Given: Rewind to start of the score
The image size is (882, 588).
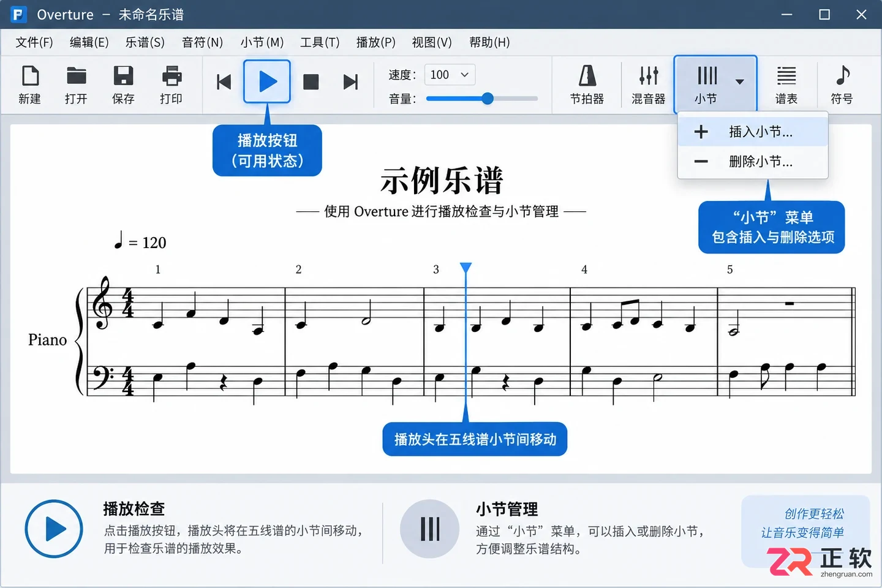Looking at the screenshot, I should click(x=224, y=82).
